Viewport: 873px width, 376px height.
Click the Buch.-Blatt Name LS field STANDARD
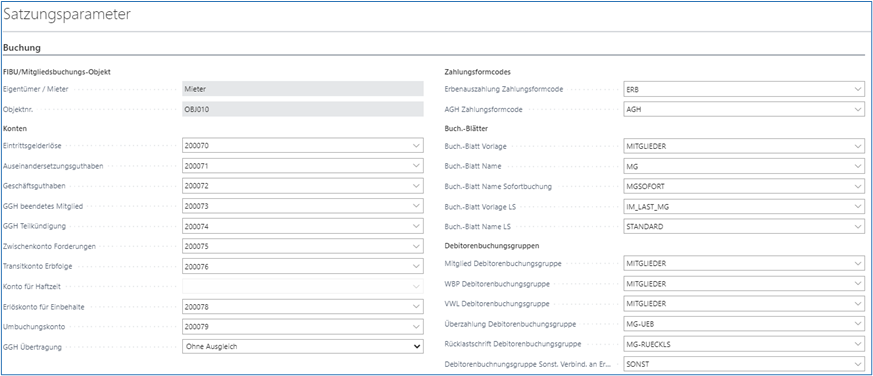point(744,227)
